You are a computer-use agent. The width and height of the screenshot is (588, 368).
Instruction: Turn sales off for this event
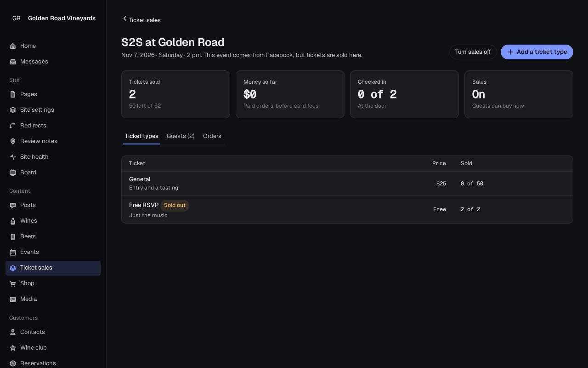click(x=473, y=52)
